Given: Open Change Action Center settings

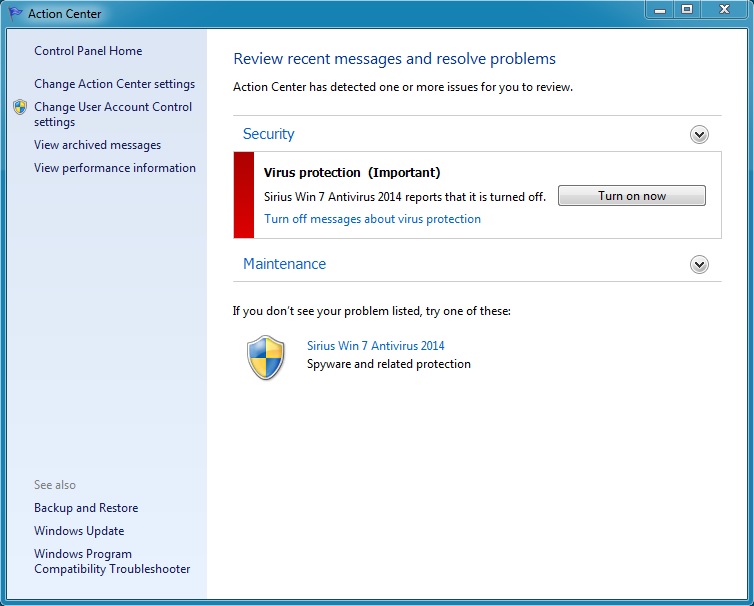Looking at the screenshot, I should coord(114,84).
